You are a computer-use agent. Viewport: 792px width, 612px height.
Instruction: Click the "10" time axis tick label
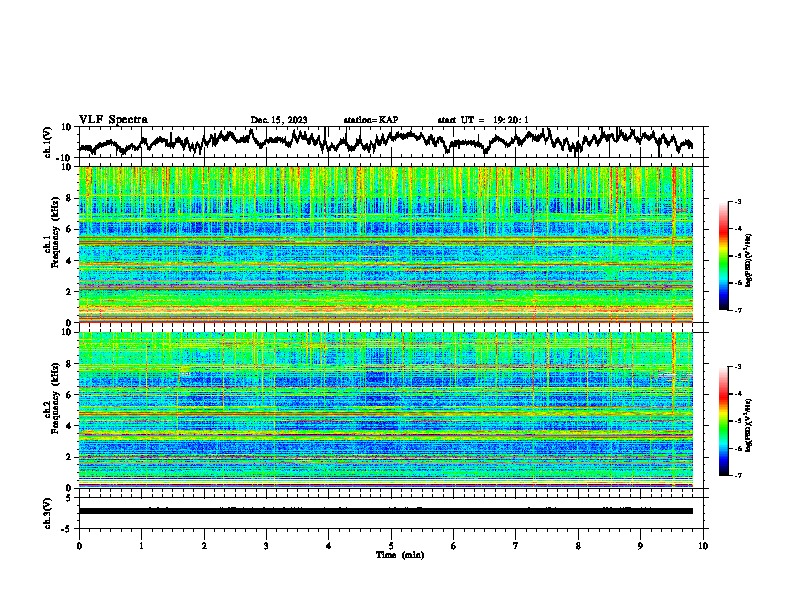click(703, 546)
